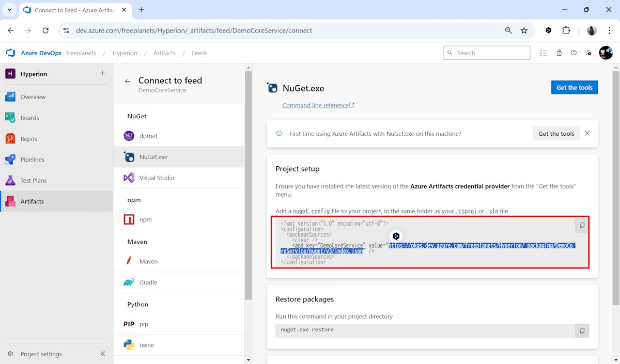The image size is (620, 364).
Task: Select dotnet under NuGet
Action: tap(179, 136)
